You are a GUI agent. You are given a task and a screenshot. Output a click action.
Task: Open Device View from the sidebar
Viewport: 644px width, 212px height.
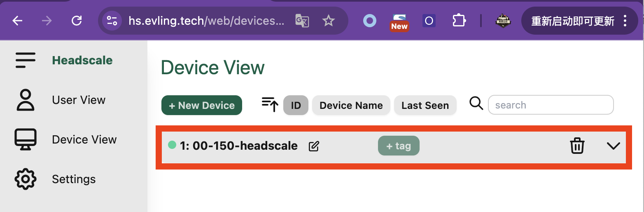tap(84, 139)
